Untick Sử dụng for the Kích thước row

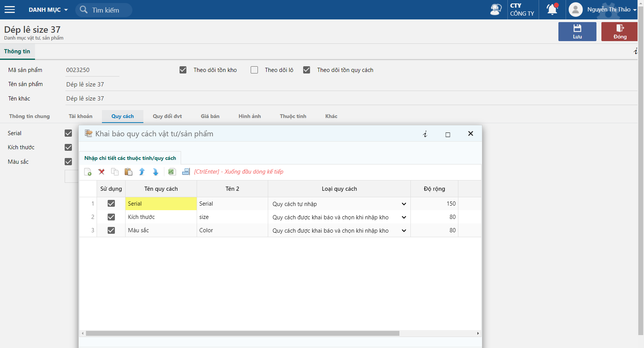[111, 217]
